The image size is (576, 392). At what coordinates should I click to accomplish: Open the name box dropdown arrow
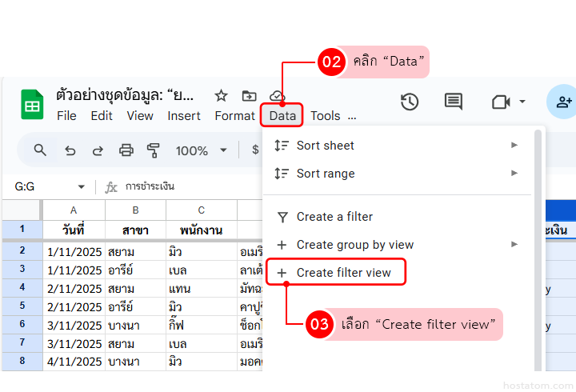click(81, 187)
